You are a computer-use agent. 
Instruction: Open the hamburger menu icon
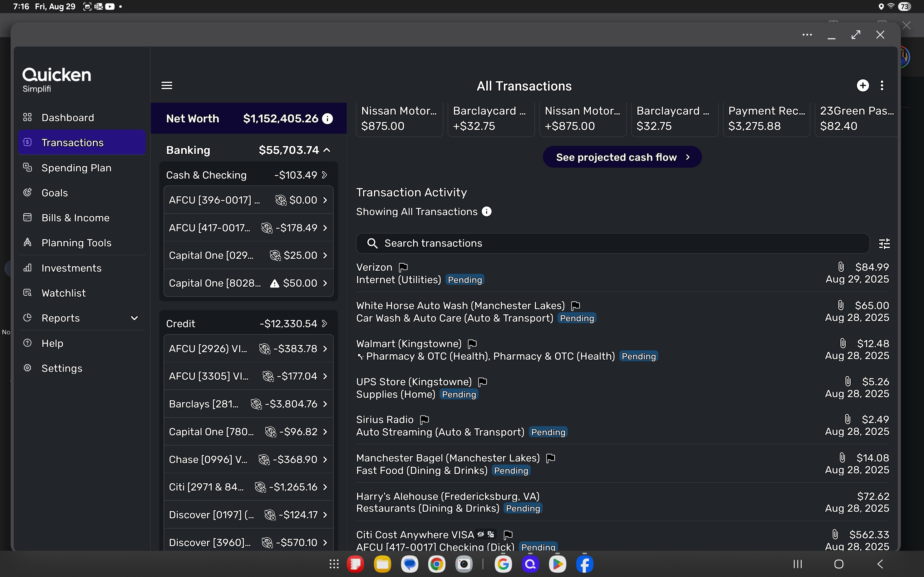point(167,86)
